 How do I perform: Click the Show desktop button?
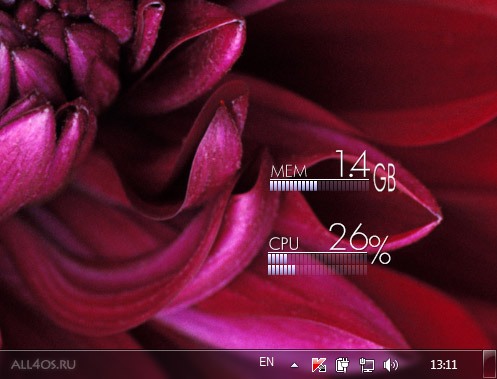[489, 364]
